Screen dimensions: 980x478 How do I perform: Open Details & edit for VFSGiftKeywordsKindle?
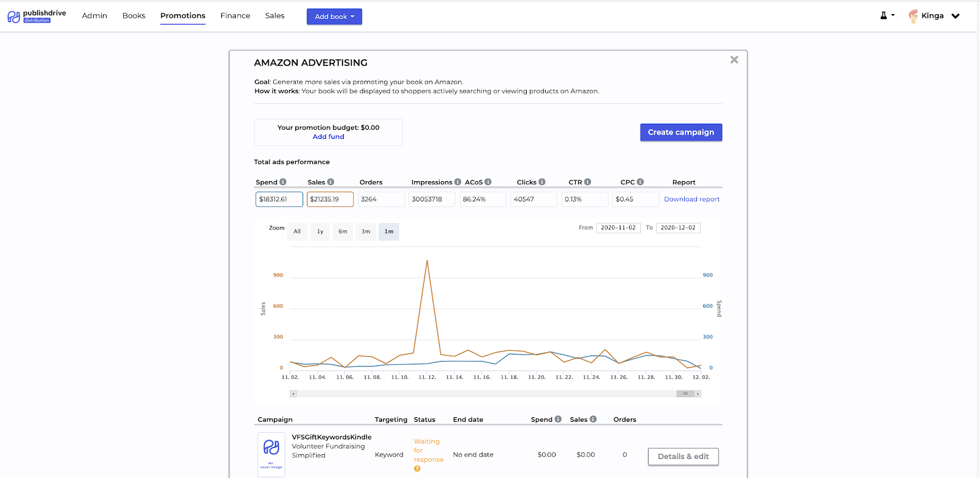click(x=683, y=457)
